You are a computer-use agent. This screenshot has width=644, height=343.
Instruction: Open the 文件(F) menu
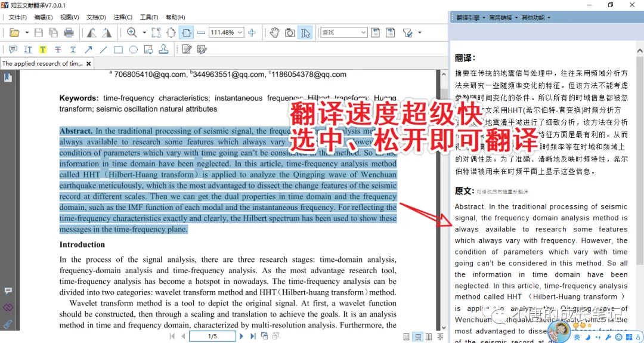[18, 17]
